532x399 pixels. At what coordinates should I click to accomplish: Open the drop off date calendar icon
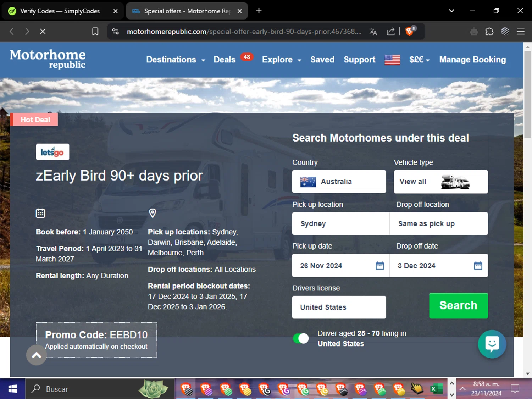point(478,266)
